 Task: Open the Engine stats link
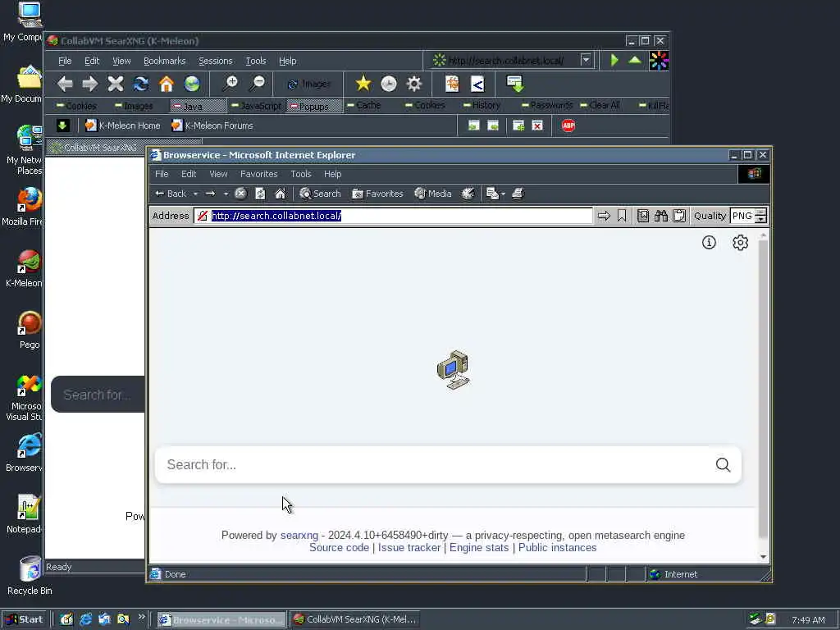479,547
